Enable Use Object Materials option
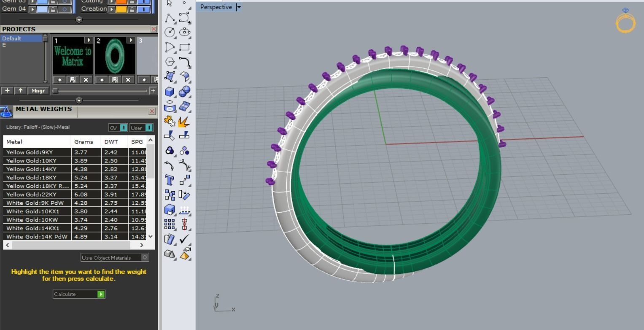This screenshot has width=644, height=330. coord(145,257)
